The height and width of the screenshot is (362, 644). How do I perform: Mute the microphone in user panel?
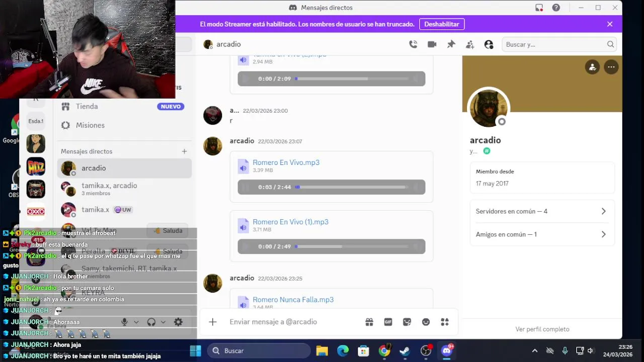pyautogui.click(x=124, y=322)
